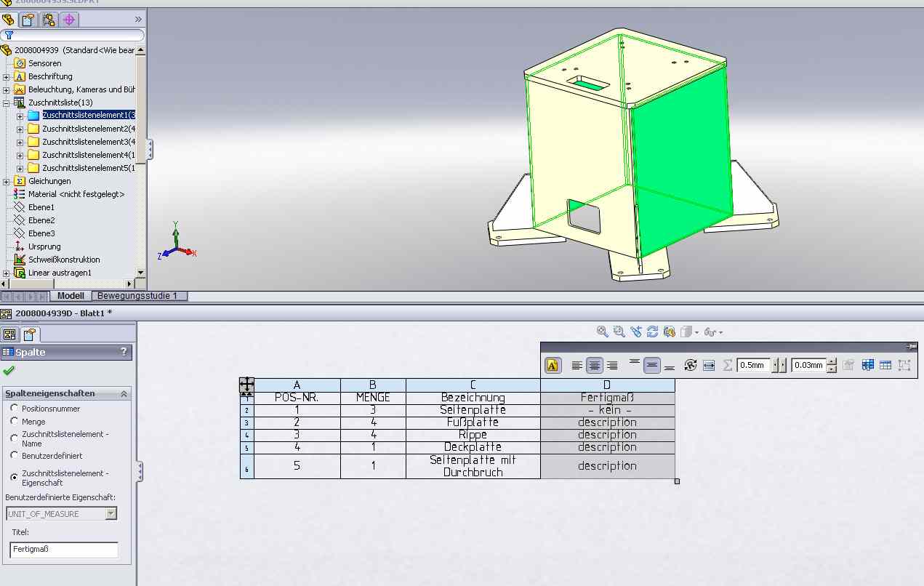This screenshot has height=586, width=924.
Task: Click the previous view icon
Action: click(636, 332)
